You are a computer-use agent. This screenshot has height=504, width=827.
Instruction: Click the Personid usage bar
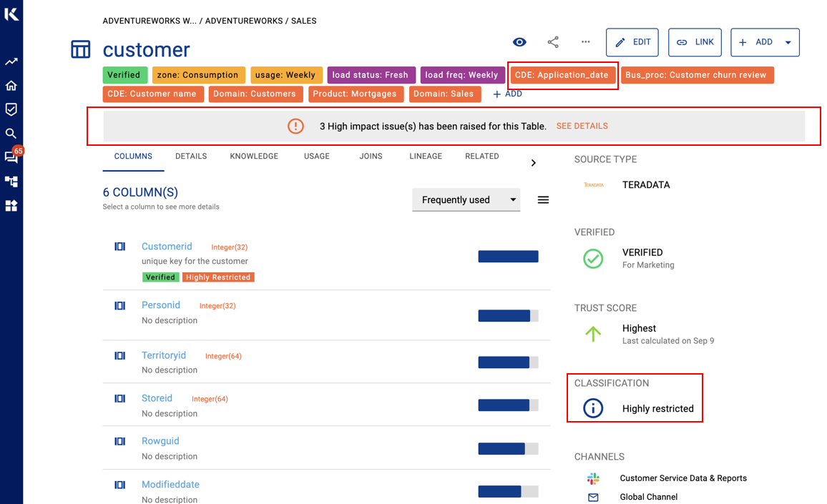coord(509,316)
